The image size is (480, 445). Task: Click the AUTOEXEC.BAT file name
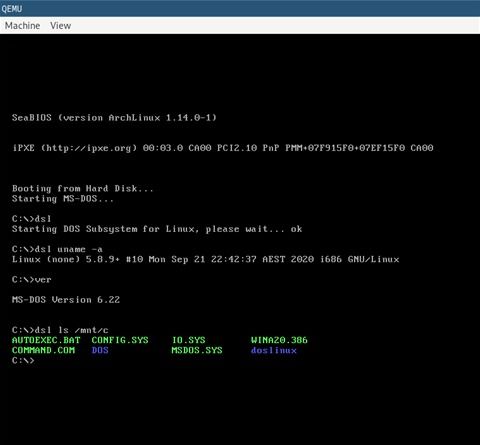pyautogui.click(x=46, y=340)
